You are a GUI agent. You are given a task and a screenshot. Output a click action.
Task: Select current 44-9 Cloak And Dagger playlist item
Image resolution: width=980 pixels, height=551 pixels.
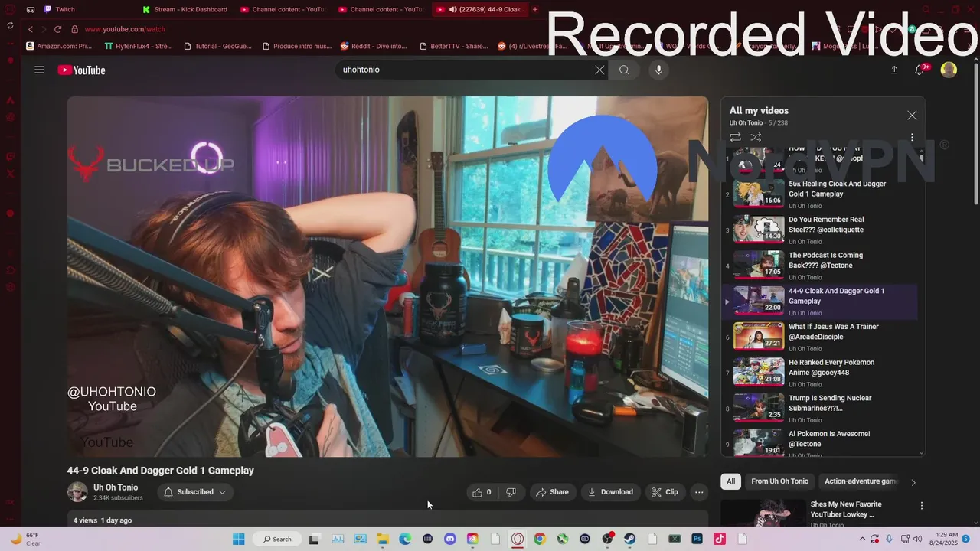[820, 302]
